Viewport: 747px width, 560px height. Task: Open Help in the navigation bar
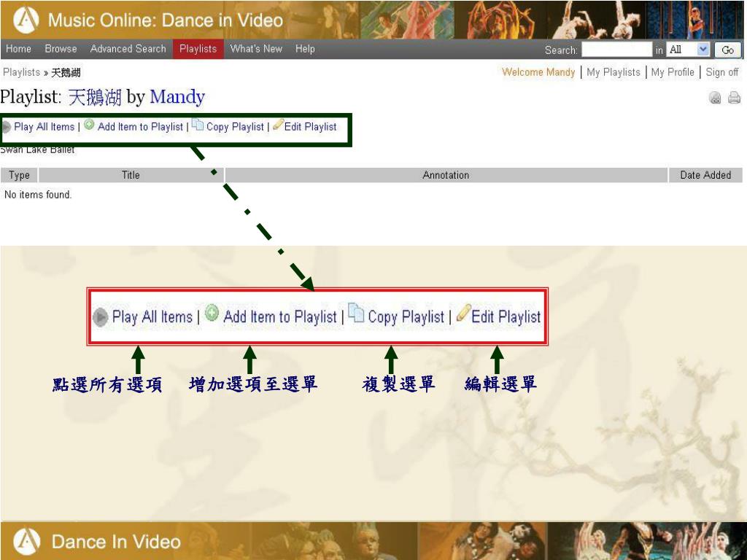pyautogui.click(x=305, y=49)
